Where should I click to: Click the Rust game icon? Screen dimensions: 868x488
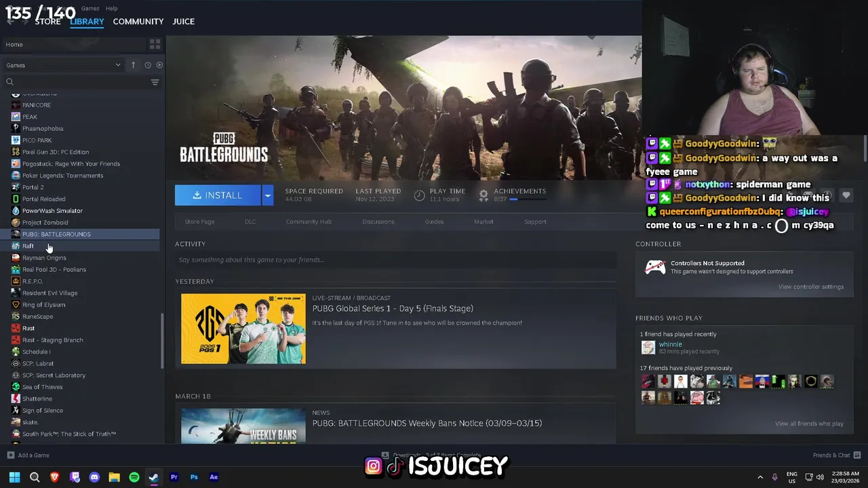(16, 328)
